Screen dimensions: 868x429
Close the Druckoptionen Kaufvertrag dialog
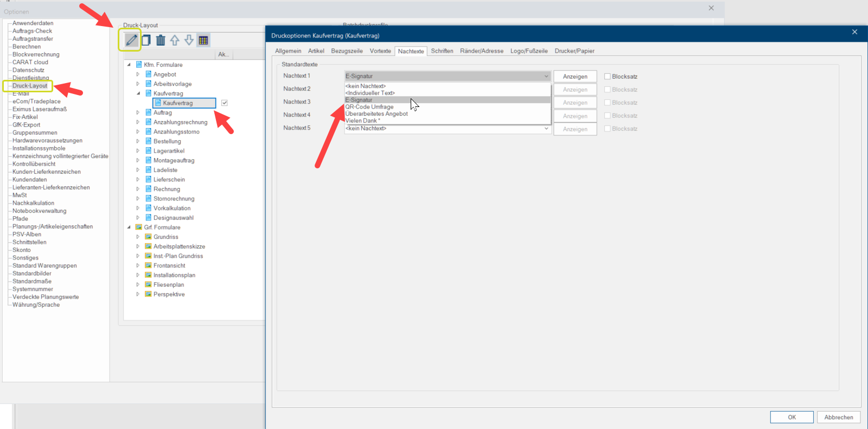[854, 32]
